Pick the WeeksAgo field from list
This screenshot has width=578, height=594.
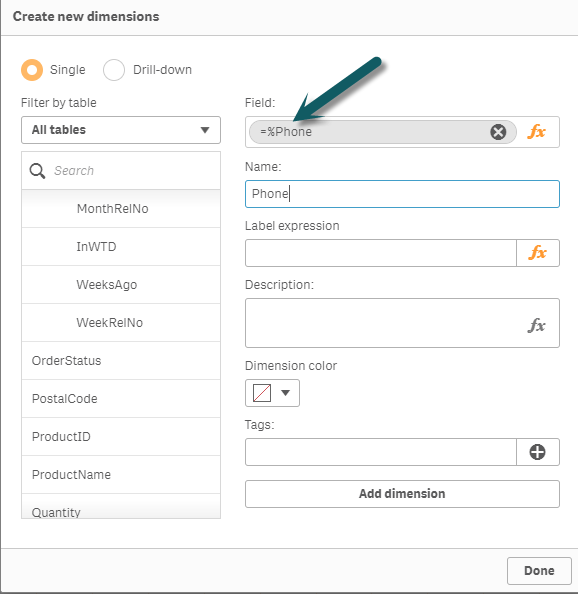121,284
